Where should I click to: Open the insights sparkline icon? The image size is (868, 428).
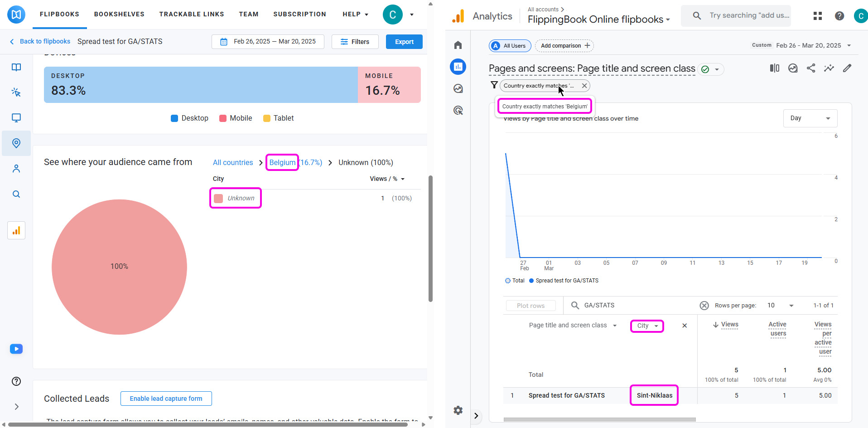click(x=829, y=68)
